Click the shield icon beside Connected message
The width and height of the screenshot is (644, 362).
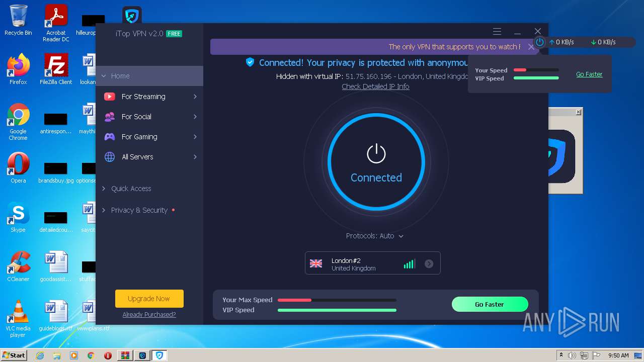pyautogui.click(x=250, y=62)
